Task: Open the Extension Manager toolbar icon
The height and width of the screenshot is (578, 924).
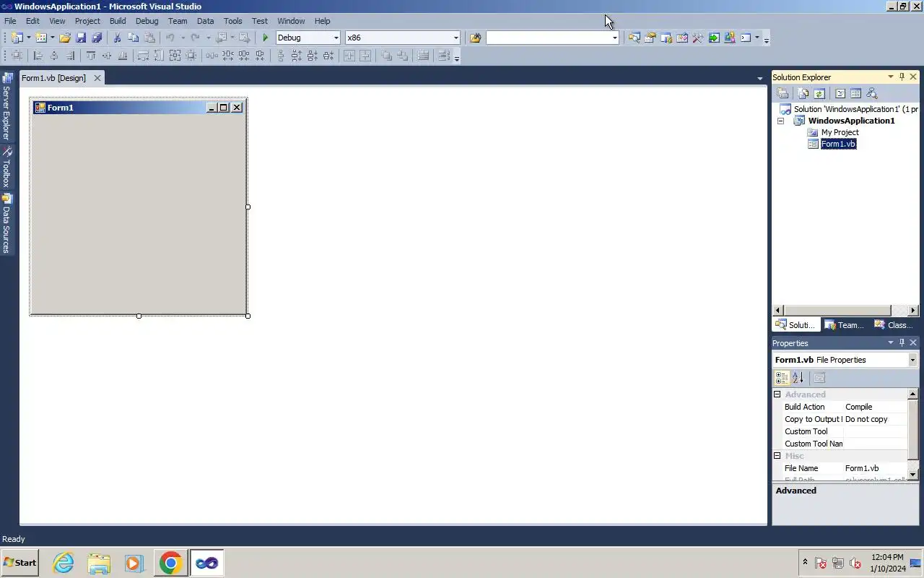Action: (730, 38)
